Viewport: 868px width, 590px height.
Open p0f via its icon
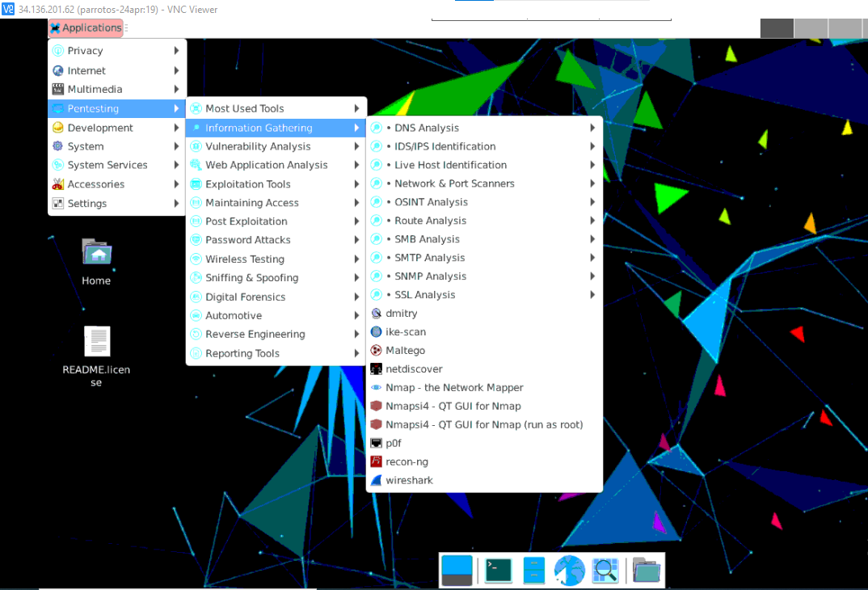(377, 443)
